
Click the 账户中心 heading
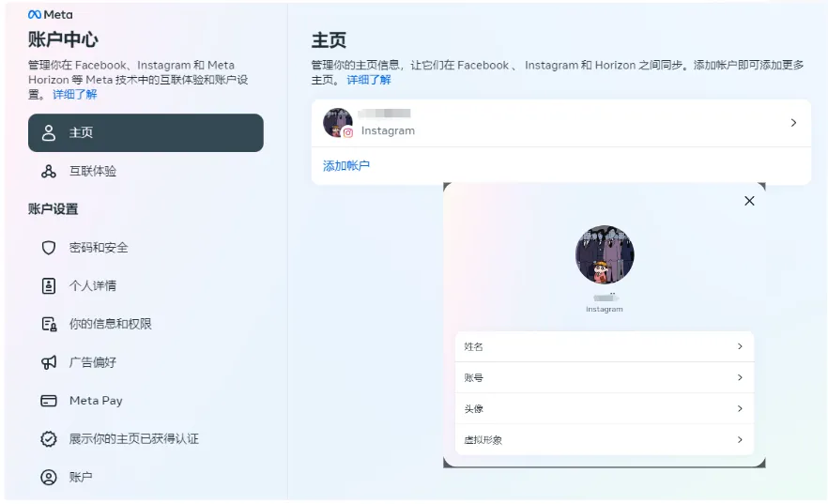coord(63,39)
